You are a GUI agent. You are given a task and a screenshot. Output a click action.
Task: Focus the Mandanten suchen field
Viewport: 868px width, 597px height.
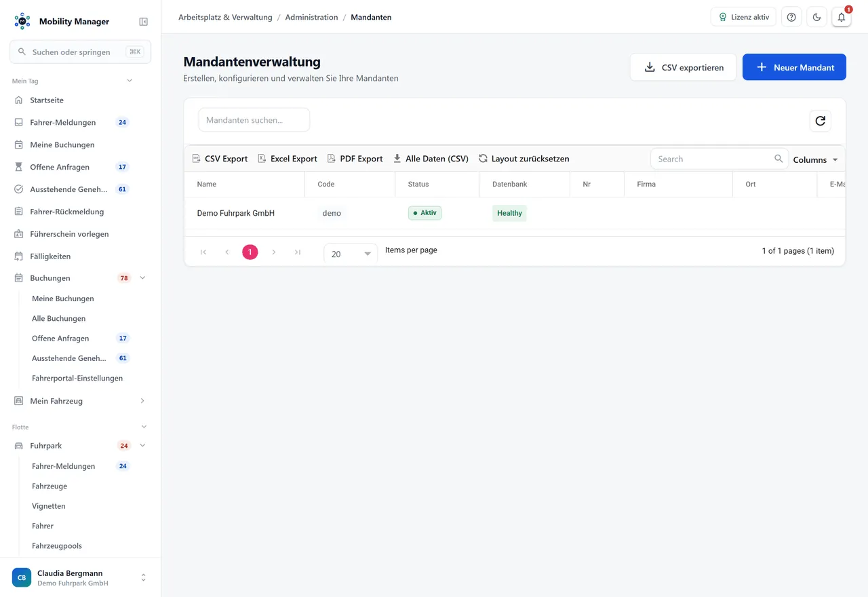click(x=254, y=120)
